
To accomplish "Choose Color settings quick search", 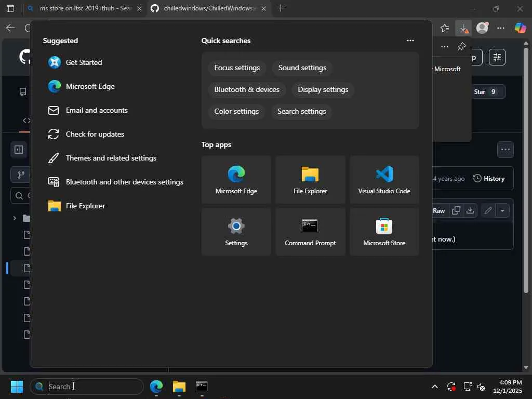I will click(x=236, y=111).
